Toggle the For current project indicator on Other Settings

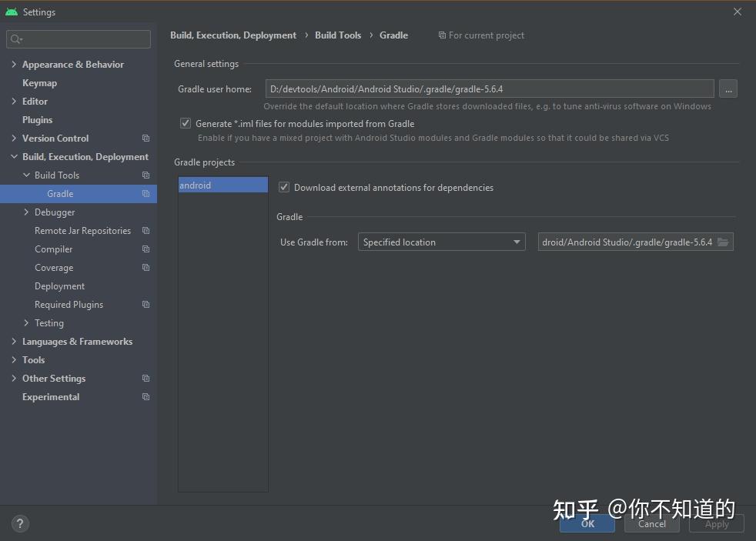click(146, 378)
